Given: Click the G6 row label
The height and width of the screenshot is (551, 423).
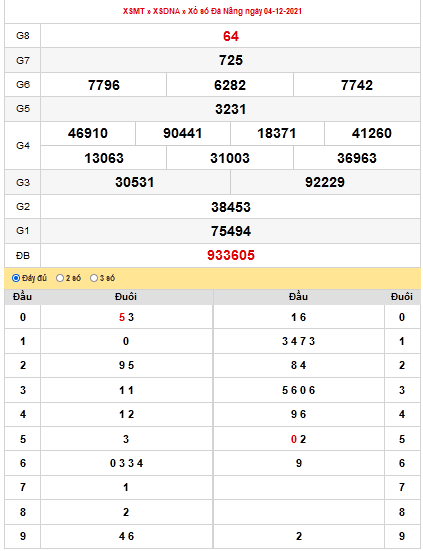Looking at the screenshot, I should pos(23,85).
